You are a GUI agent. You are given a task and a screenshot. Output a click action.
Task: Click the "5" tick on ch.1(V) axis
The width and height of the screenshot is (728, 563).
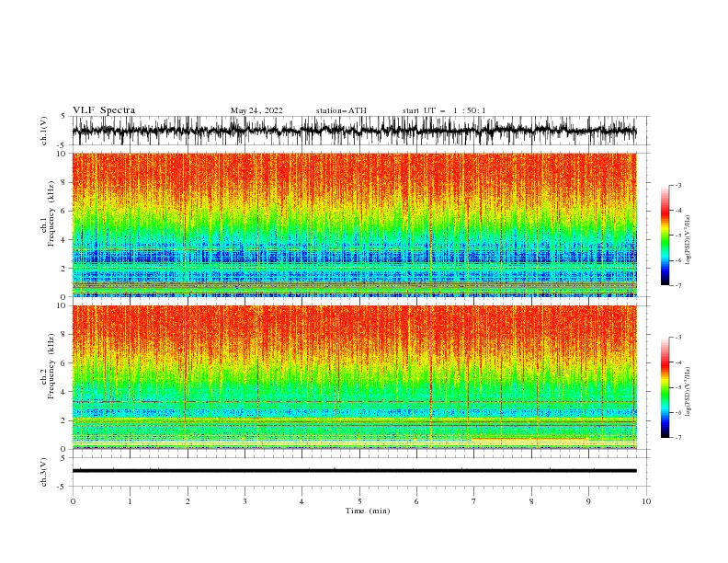63,117
